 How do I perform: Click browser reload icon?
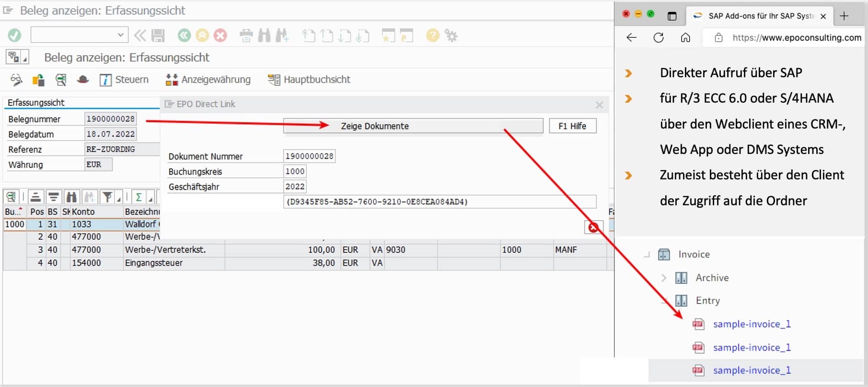[659, 37]
